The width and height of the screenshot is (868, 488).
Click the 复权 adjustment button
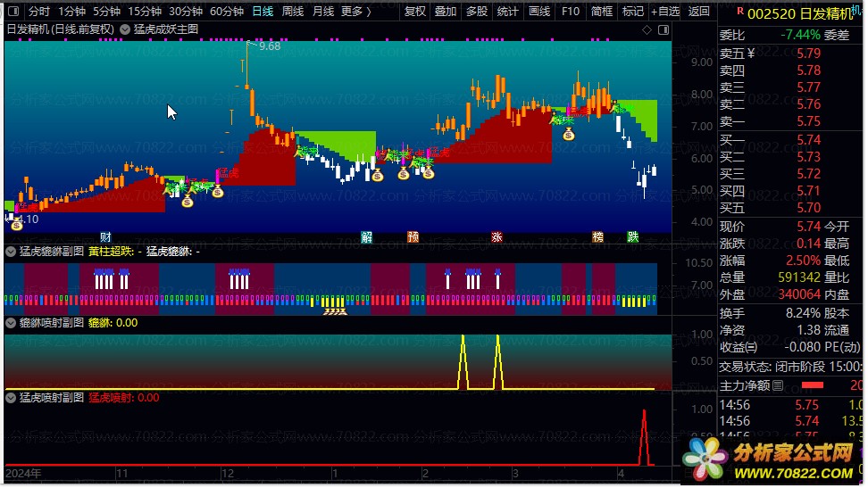414,11
